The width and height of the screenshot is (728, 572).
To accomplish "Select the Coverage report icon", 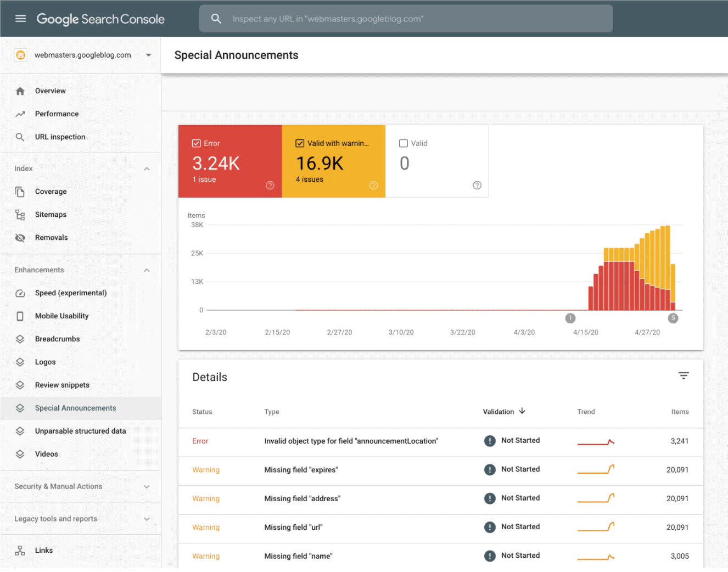I will [20, 191].
